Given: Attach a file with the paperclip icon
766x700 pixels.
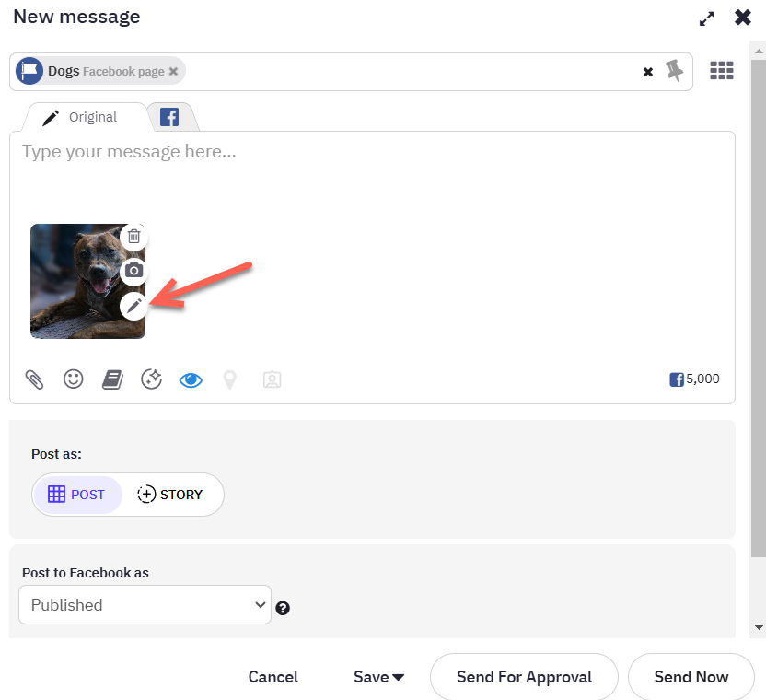Looking at the screenshot, I should pyautogui.click(x=34, y=379).
